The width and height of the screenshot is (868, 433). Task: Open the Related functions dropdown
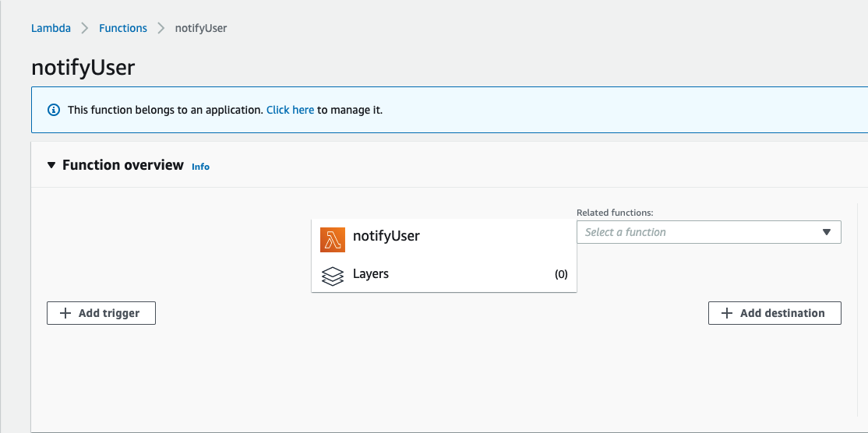[708, 232]
